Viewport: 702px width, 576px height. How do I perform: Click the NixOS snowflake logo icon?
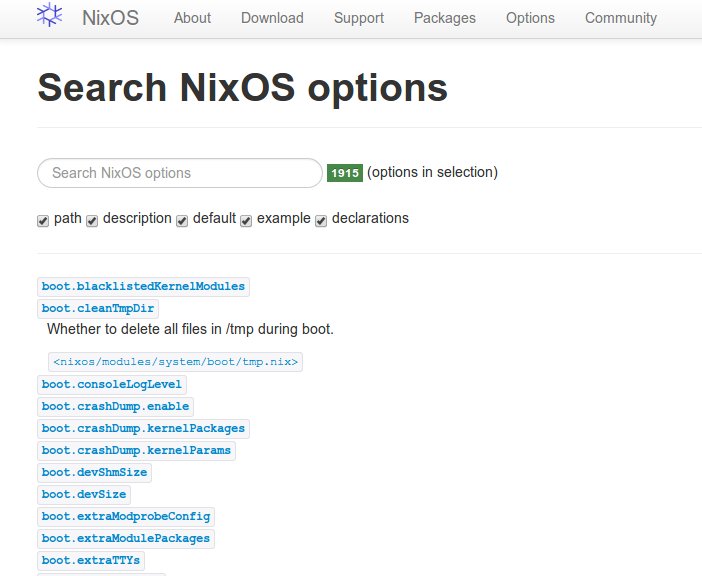50,16
